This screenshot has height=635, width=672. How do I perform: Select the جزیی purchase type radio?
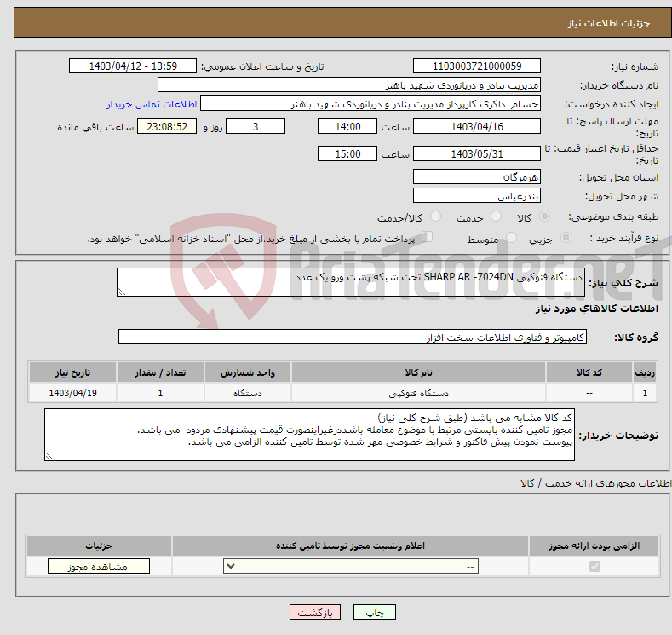click(x=566, y=238)
